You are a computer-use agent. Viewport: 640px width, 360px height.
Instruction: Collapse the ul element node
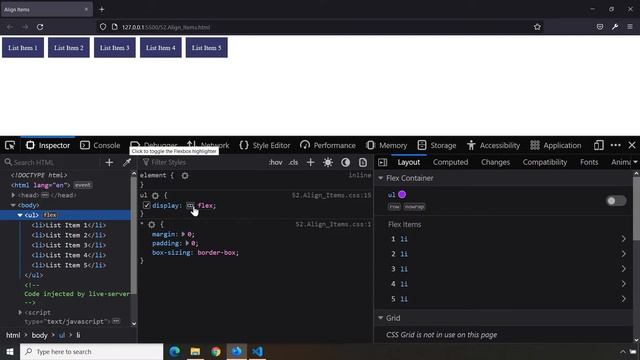coord(20,215)
